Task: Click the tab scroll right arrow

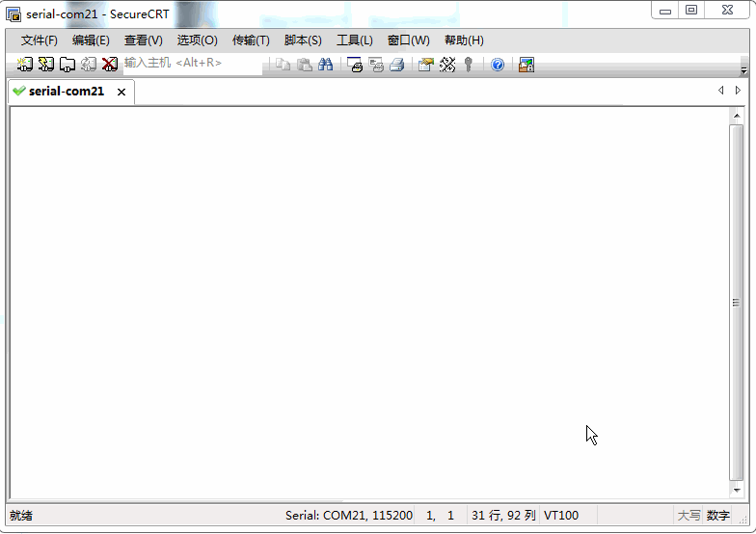Action: (x=738, y=91)
